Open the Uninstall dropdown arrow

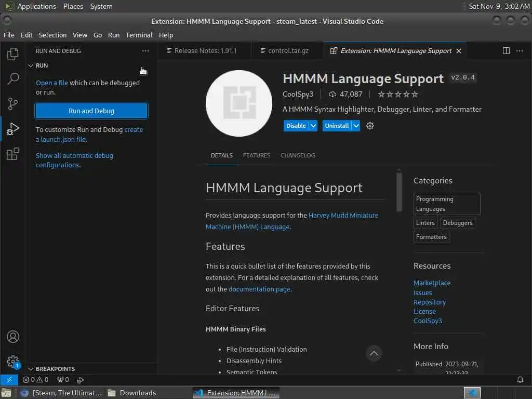point(356,126)
